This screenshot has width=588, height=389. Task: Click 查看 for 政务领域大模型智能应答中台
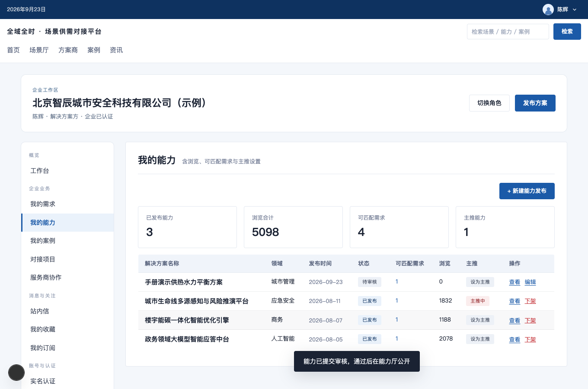coord(514,339)
